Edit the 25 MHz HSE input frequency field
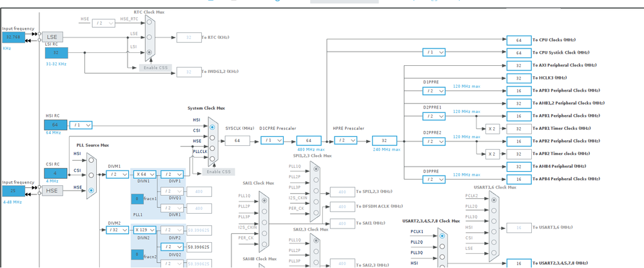The height and width of the screenshot is (268, 644). 14,191
